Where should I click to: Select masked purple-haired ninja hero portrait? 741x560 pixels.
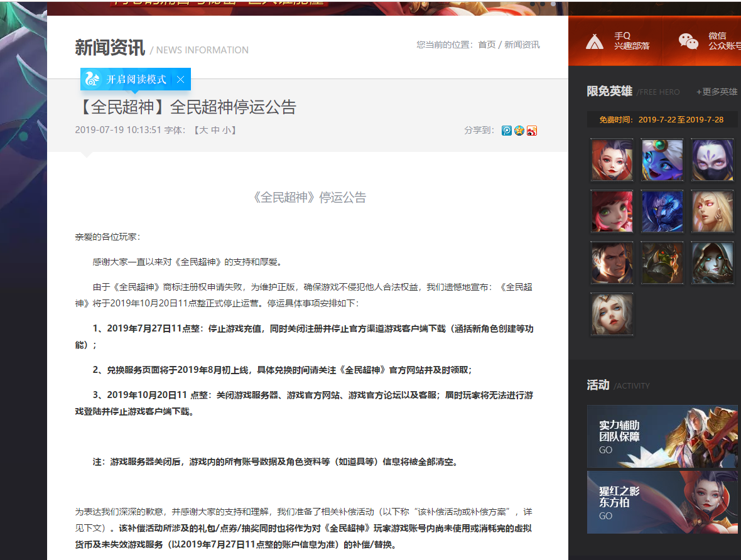point(712,159)
